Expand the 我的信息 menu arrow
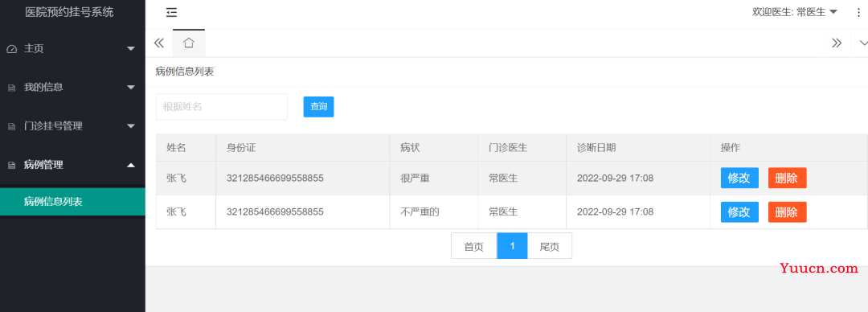This screenshot has height=312, width=868. click(131, 87)
